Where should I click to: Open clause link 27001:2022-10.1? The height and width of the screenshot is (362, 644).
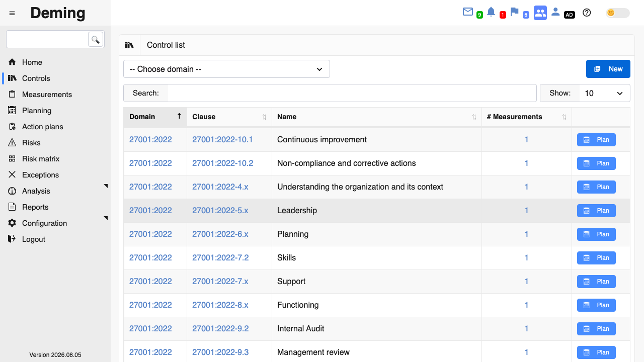[x=222, y=140]
